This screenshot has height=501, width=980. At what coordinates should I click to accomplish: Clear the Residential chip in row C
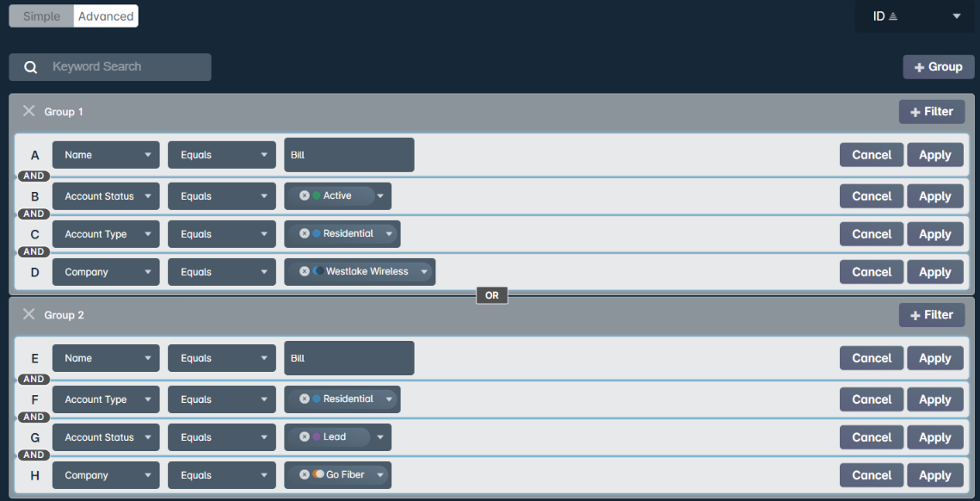[305, 233]
